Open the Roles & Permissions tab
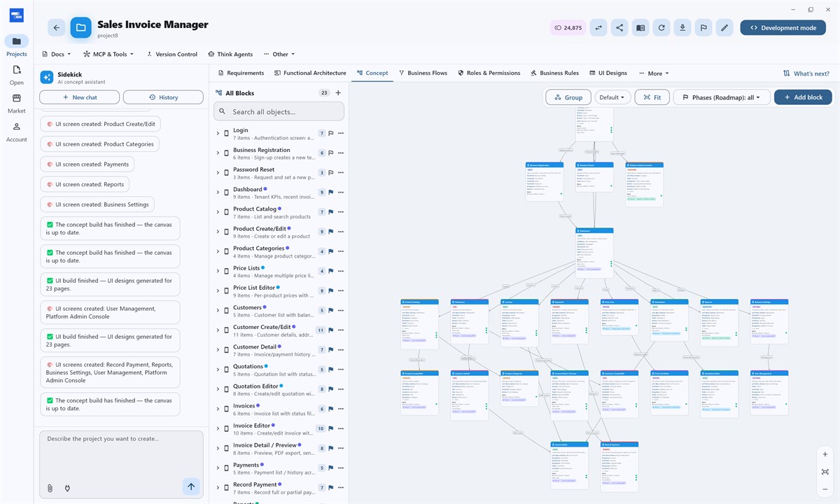This screenshot has height=504, width=840. pos(489,73)
